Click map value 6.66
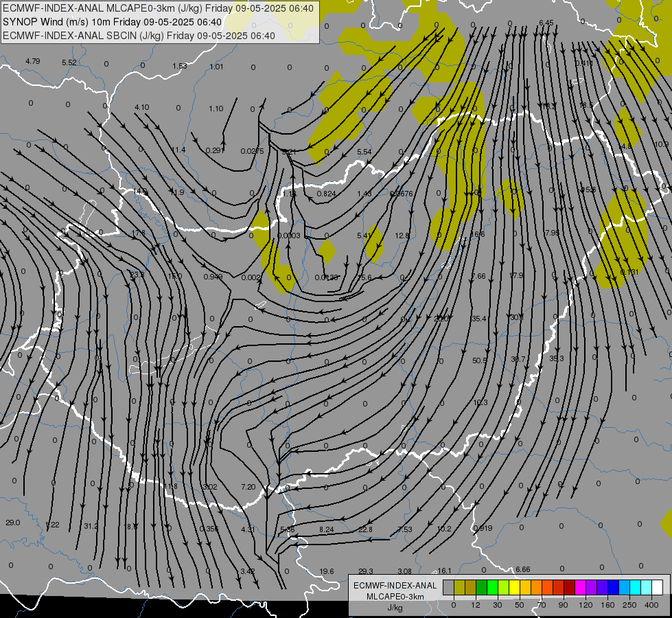The width and height of the screenshot is (672, 618). coord(523,569)
